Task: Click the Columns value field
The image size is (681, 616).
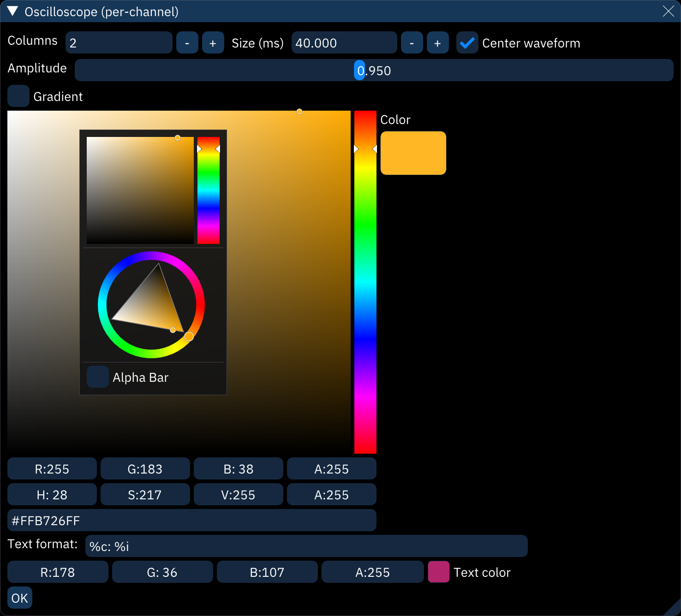Action: click(119, 43)
